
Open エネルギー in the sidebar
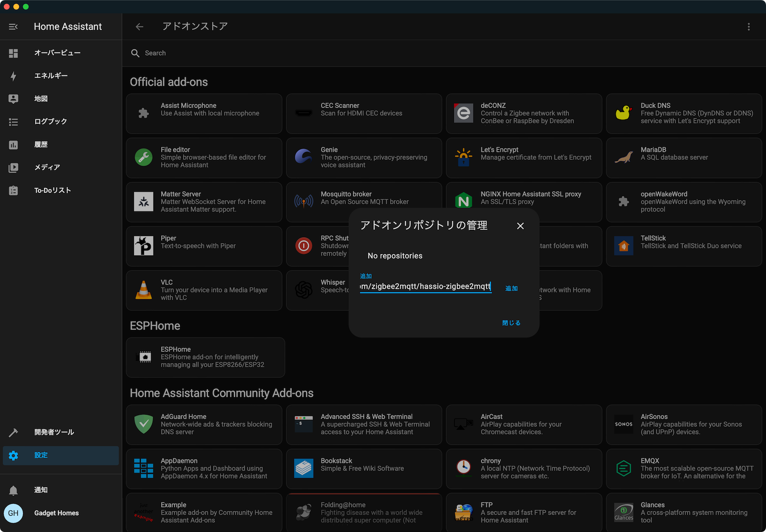click(x=61, y=76)
